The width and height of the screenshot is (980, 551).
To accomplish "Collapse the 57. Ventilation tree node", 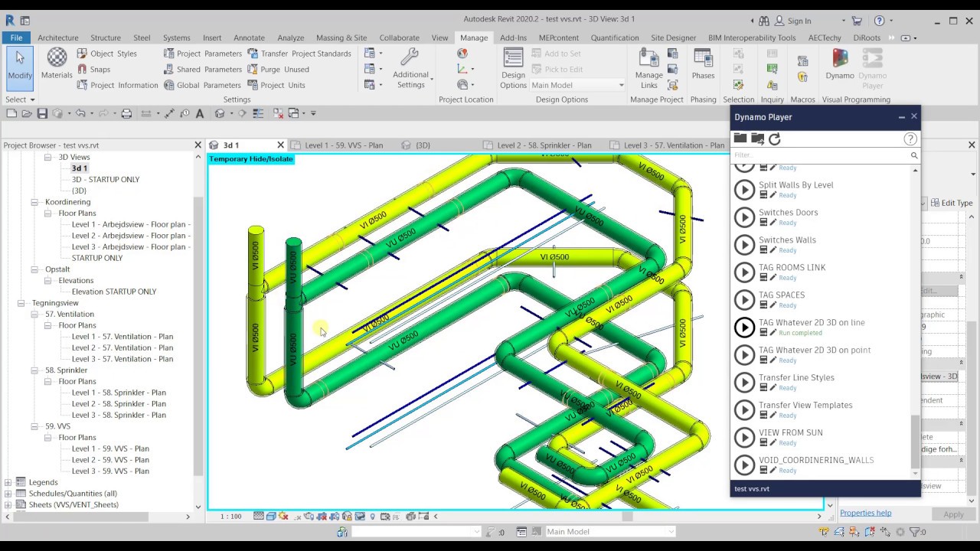I will tap(34, 314).
